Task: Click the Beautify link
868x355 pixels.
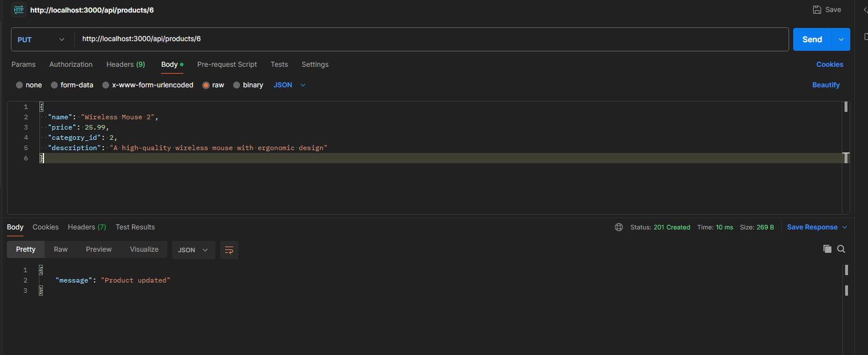Action: (826, 85)
